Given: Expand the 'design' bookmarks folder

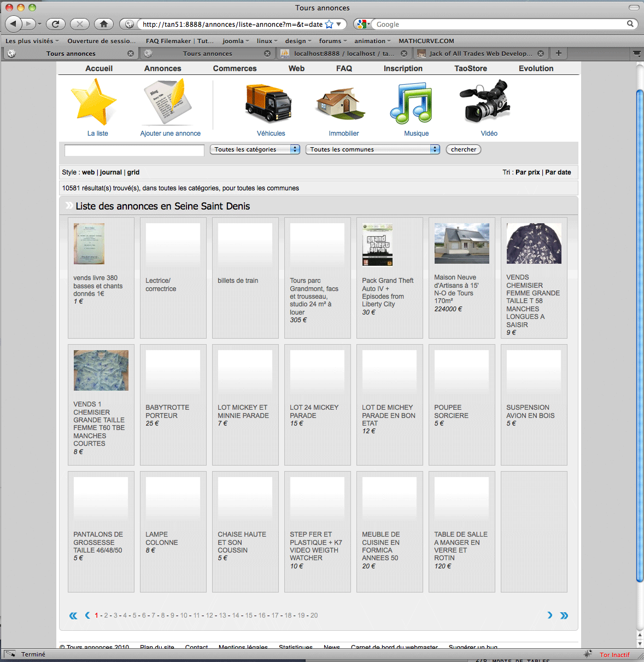Looking at the screenshot, I should coord(298,41).
